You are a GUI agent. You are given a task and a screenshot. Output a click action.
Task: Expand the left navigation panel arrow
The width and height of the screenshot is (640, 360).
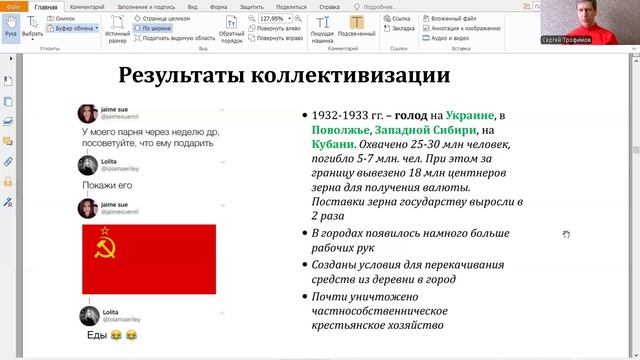(11, 58)
